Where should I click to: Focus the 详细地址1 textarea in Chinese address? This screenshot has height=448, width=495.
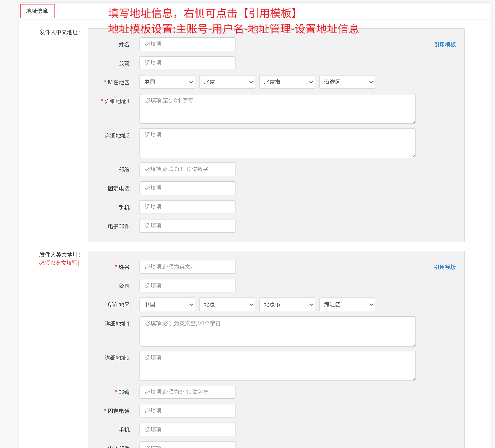point(277,109)
